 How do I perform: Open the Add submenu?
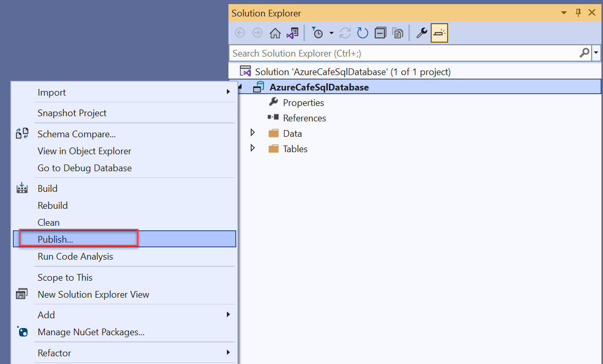(124, 315)
